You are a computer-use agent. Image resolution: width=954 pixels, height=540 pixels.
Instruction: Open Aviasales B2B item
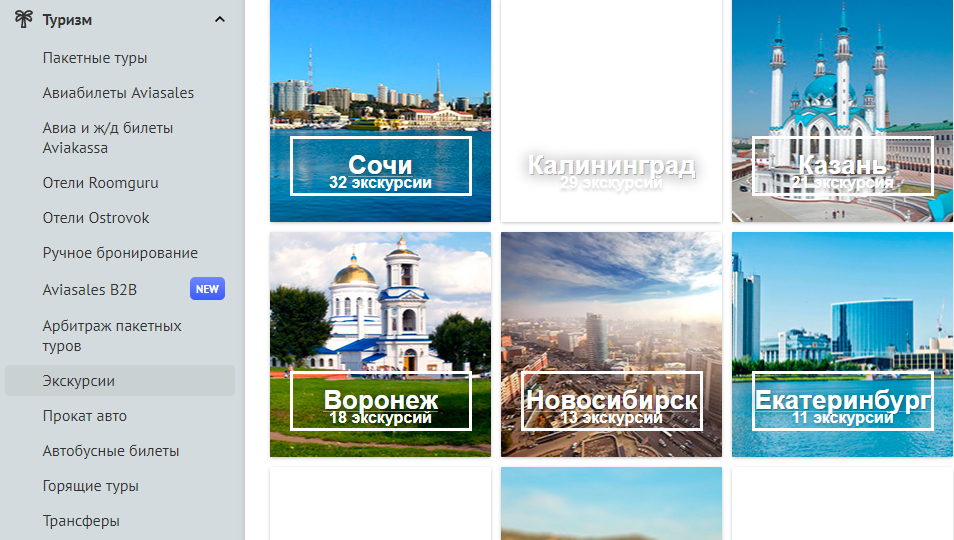pyautogui.click(x=89, y=289)
